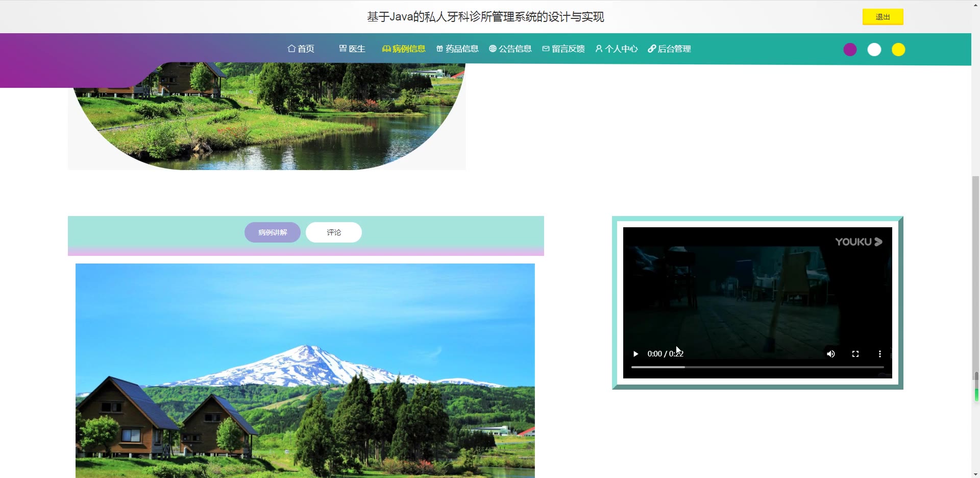This screenshot has width=980, height=478.
Task: Play the case video
Action: 635,354
